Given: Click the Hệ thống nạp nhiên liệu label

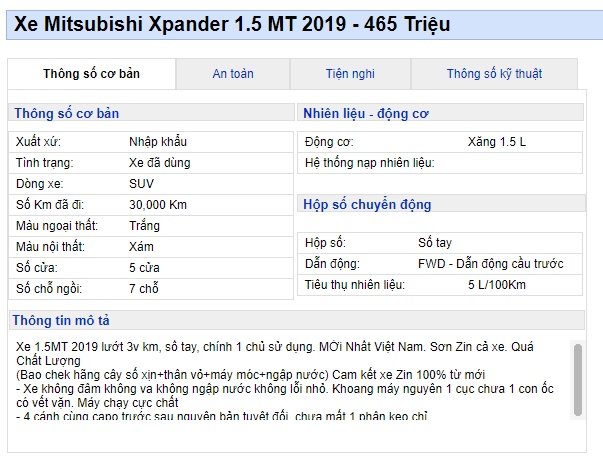Looking at the screenshot, I should coord(370,163).
